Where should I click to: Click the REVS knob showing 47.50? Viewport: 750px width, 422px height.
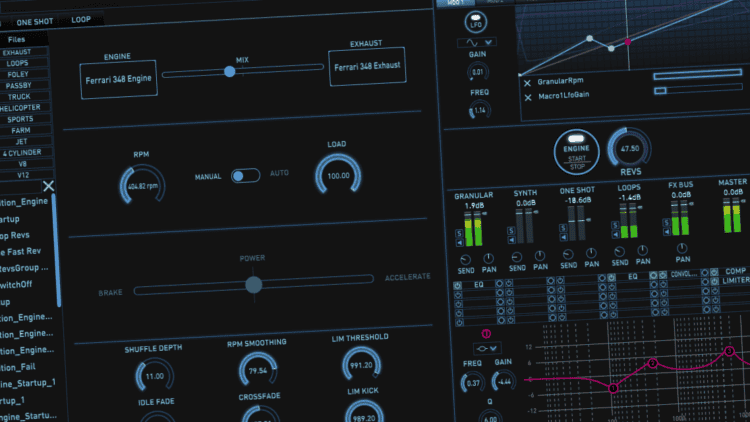pyautogui.click(x=629, y=149)
